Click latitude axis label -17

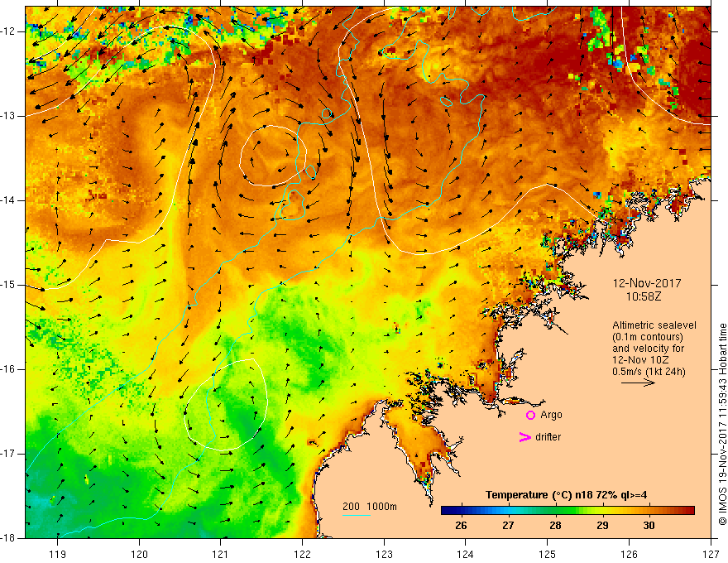(x=9, y=454)
